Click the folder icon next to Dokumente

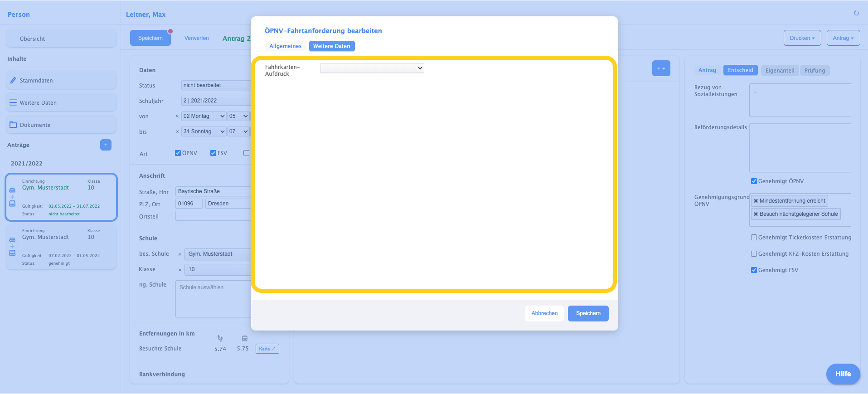13,125
